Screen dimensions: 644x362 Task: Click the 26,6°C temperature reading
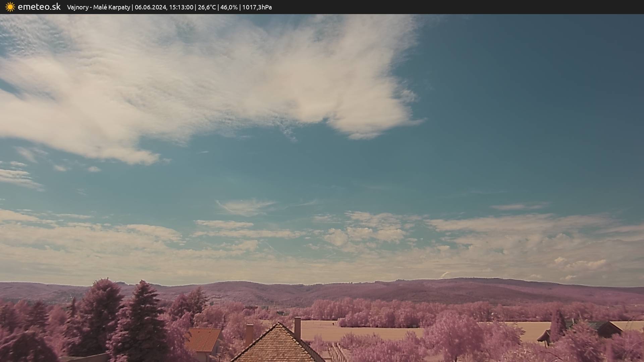click(x=207, y=7)
